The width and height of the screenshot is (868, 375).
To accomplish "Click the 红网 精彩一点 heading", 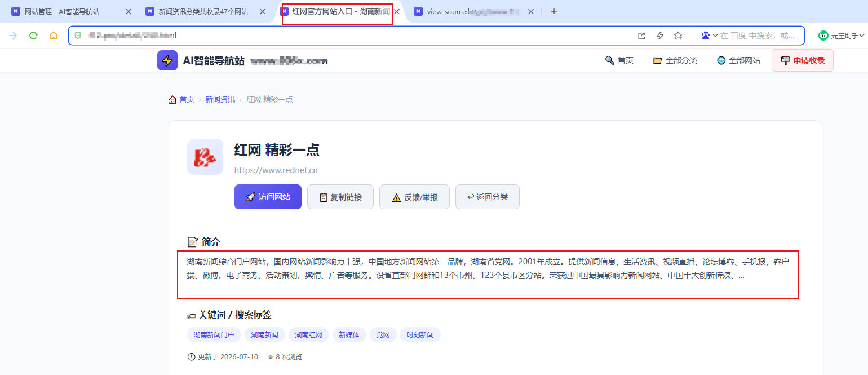I will click(x=277, y=150).
